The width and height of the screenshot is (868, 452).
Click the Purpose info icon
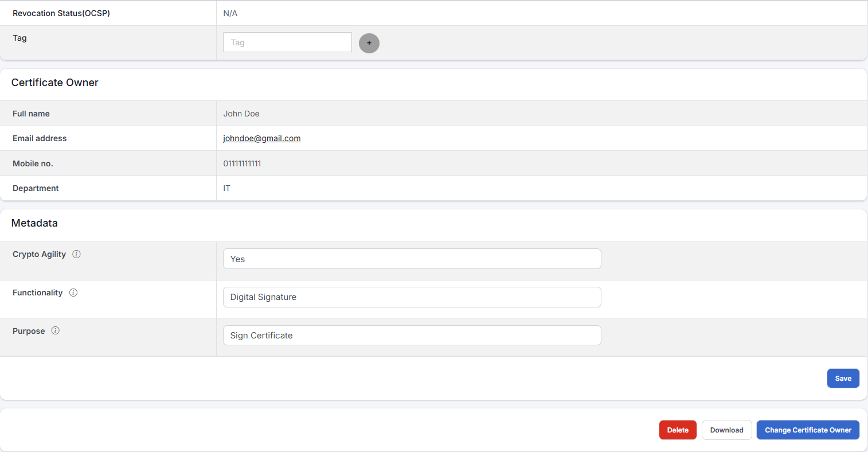click(55, 330)
